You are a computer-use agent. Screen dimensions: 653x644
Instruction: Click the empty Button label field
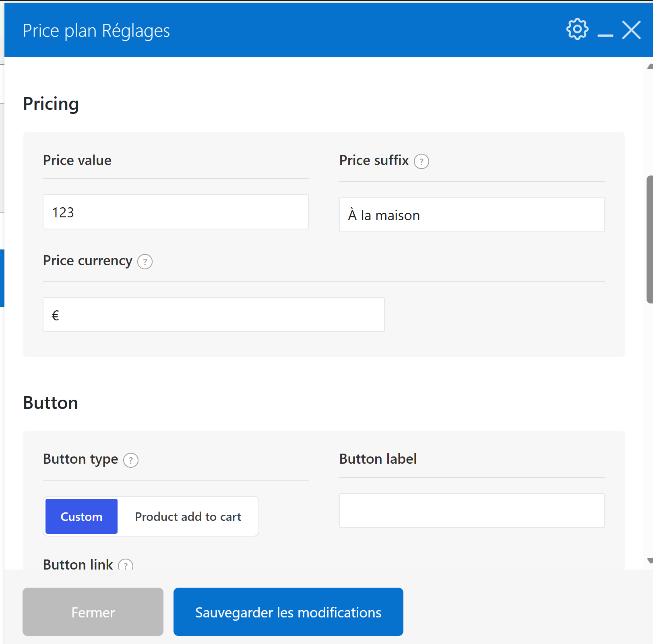coord(472,511)
